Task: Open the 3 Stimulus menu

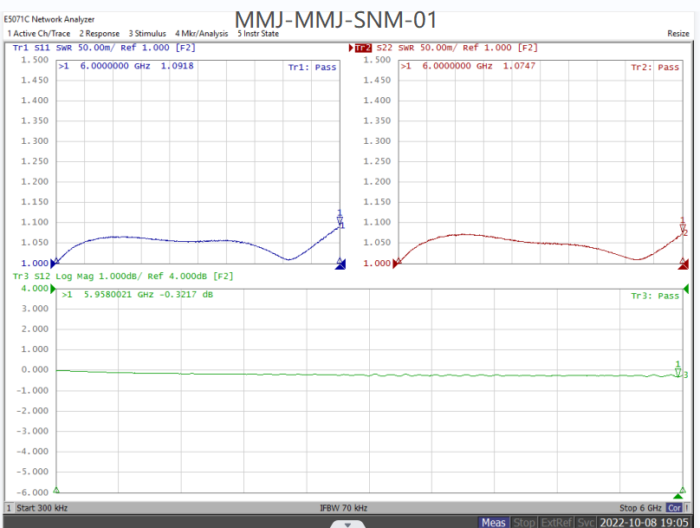Action: [x=147, y=33]
